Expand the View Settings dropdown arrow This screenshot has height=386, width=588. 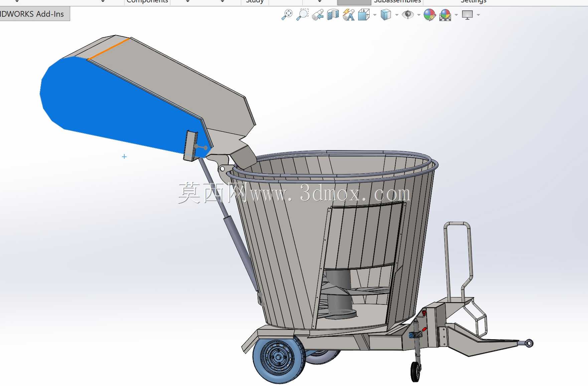click(x=478, y=15)
